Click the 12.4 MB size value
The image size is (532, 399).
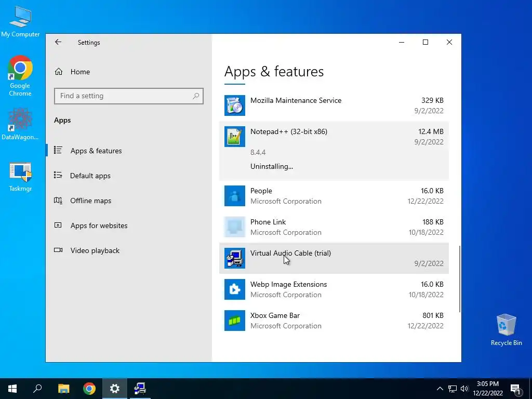[x=431, y=131]
